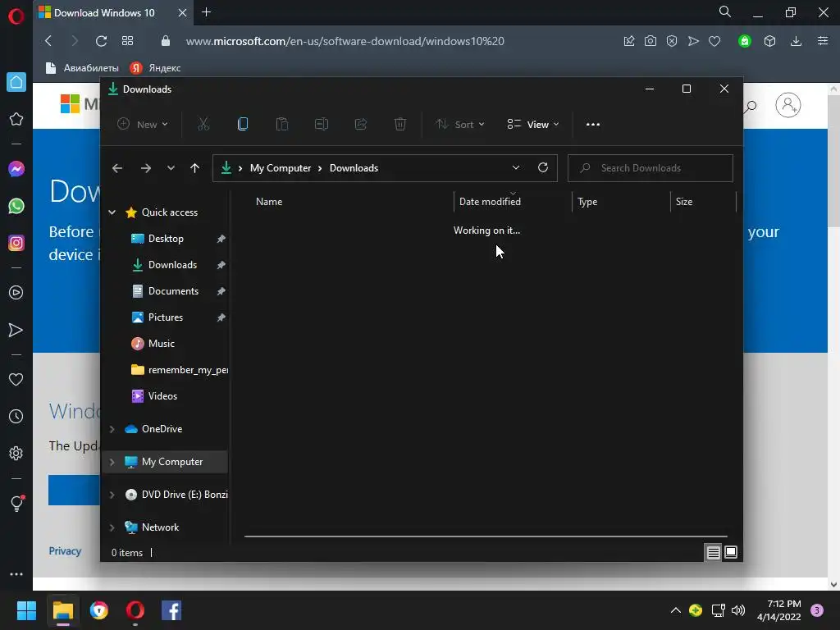Click the Cut scissors icon in Explorer toolbar

pos(203,125)
